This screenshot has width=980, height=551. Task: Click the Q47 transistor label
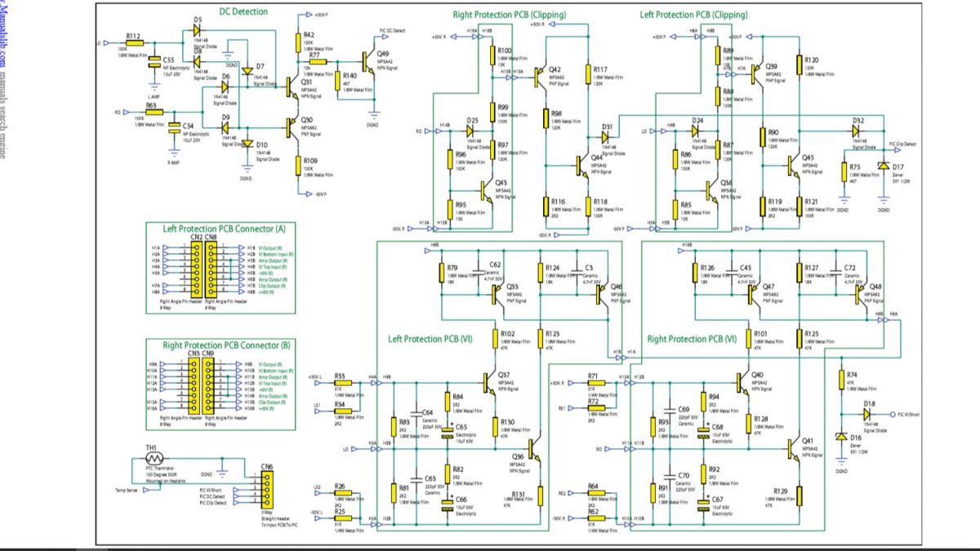[x=768, y=287]
